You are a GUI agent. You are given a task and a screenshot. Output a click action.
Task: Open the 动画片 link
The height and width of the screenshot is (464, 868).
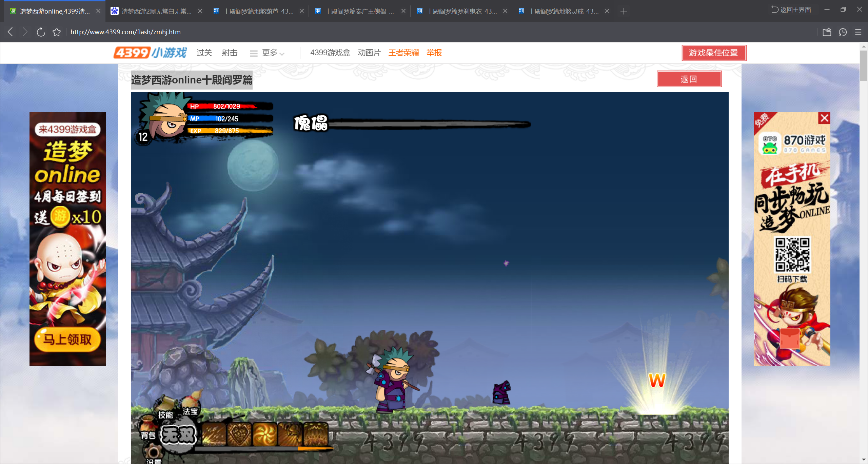[369, 53]
